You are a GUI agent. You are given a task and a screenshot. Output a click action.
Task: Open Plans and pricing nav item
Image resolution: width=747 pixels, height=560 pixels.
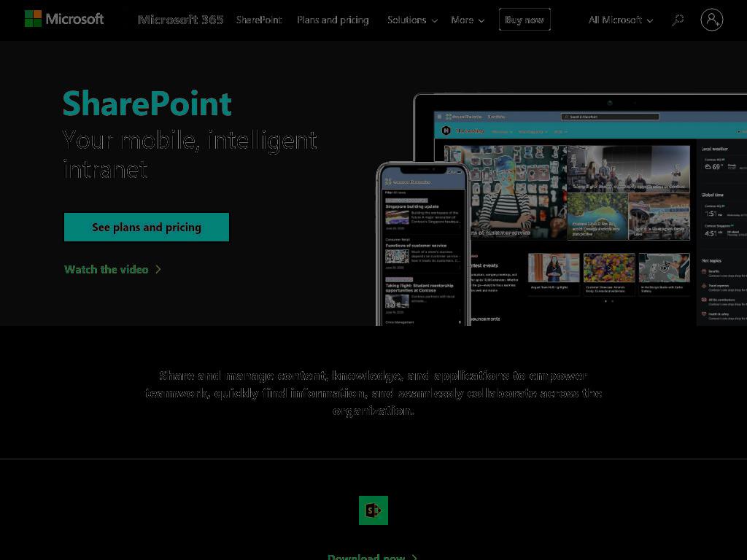tap(333, 20)
